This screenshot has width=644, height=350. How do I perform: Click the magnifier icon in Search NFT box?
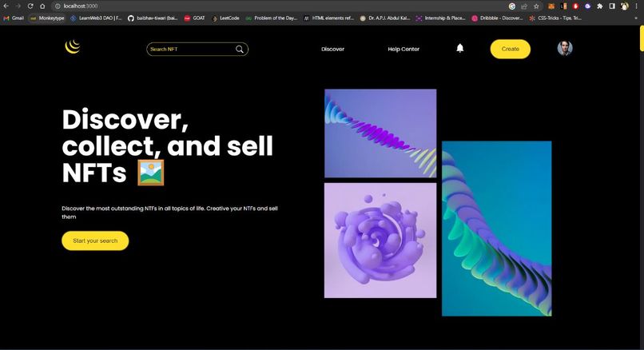[240, 50]
